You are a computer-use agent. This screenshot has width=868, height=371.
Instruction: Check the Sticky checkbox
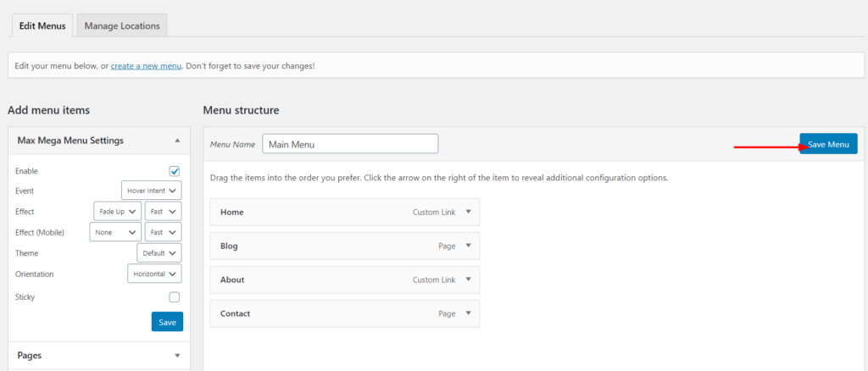pos(175,297)
